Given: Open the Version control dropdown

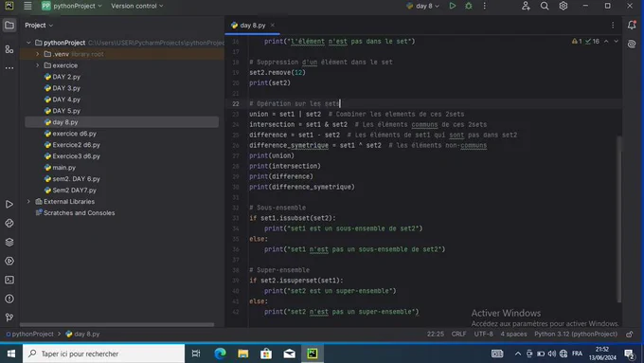Looking at the screenshot, I should pos(136,6).
